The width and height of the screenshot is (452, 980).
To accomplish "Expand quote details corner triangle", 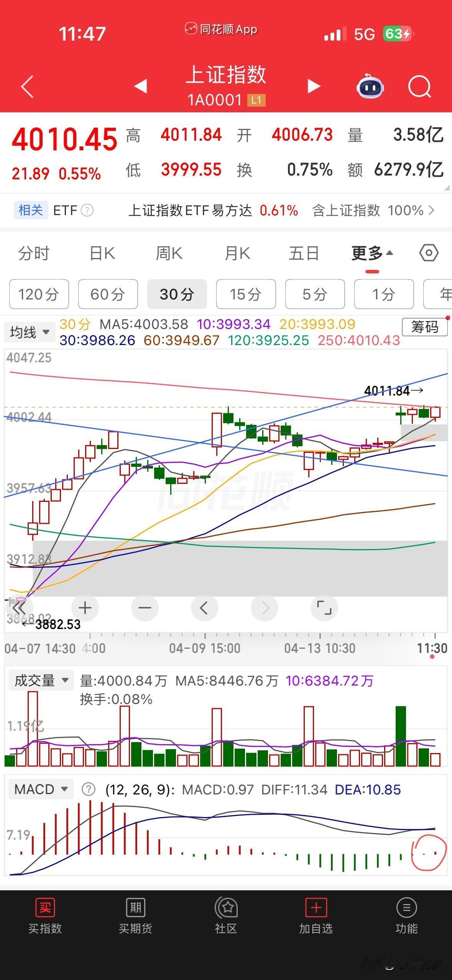I will (447, 188).
